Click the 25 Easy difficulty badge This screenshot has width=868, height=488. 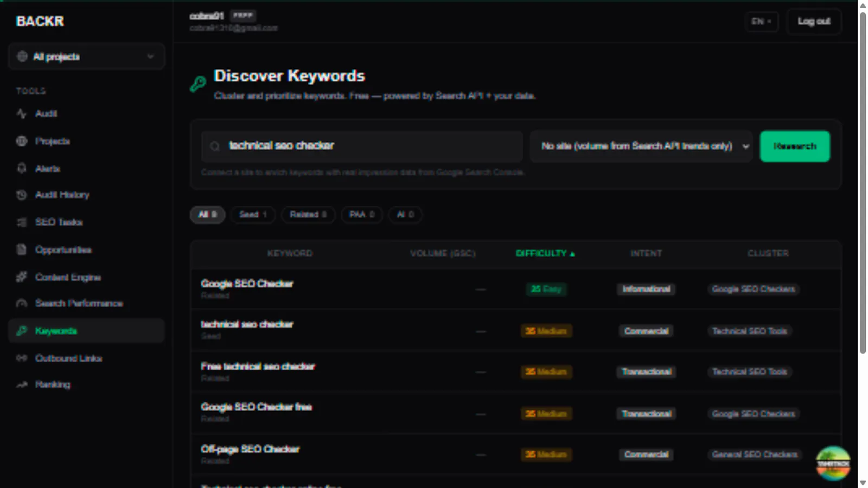coord(546,289)
